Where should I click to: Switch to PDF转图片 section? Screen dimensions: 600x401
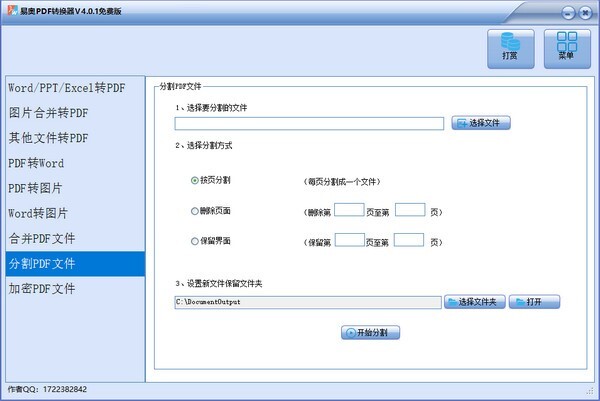point(75,188)
